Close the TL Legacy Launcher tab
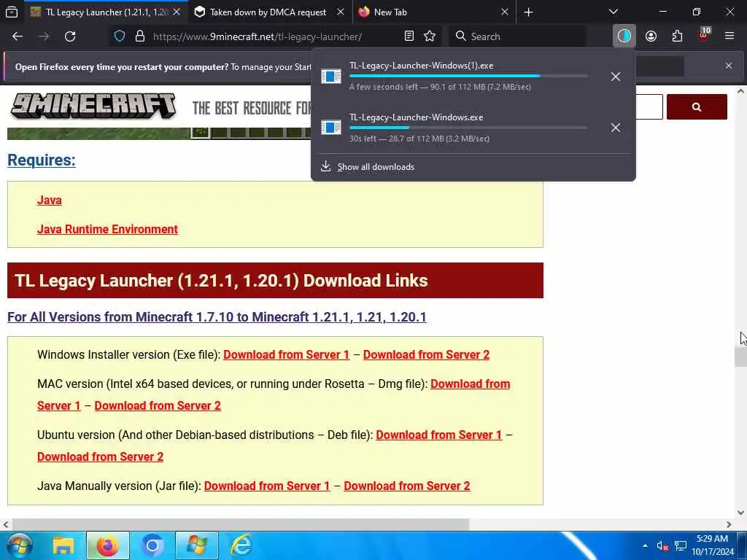The height and width of the screenshot is (560, 747). coord(177,12)
